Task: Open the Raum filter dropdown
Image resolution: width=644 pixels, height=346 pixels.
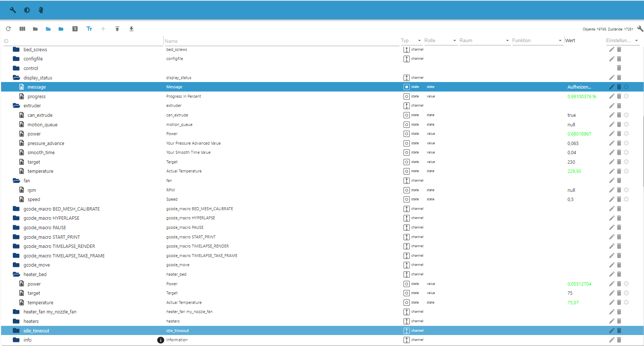Action: [x=484, y=41]
